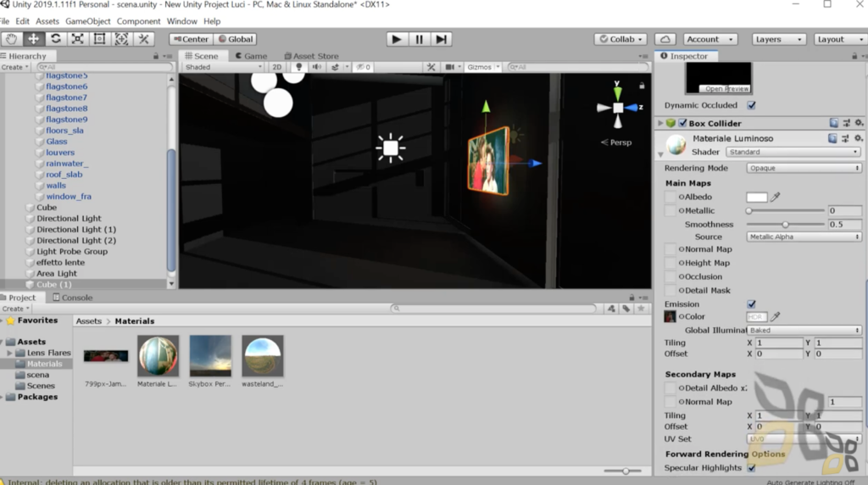Pick Albedo color with eyedropper
Screen dimensions: 868x485
(776, 197)
